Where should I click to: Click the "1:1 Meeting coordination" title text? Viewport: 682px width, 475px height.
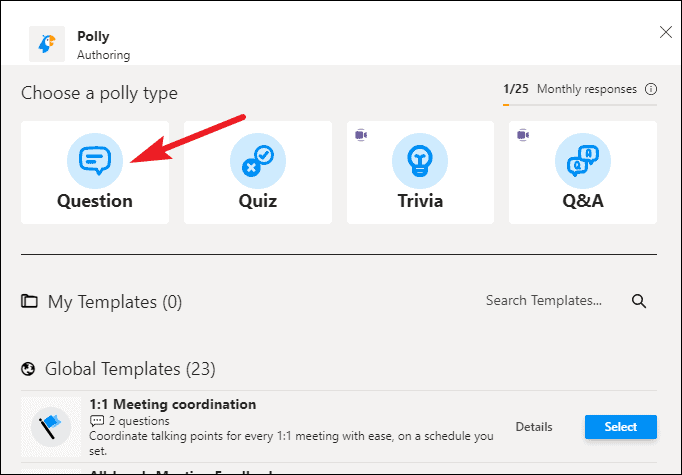[x=173, y=404]
